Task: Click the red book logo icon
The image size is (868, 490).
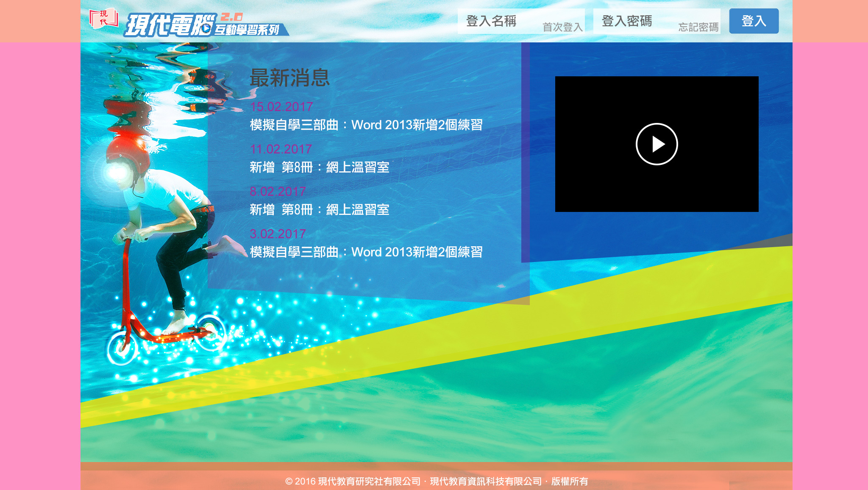Action: [103, 18]
